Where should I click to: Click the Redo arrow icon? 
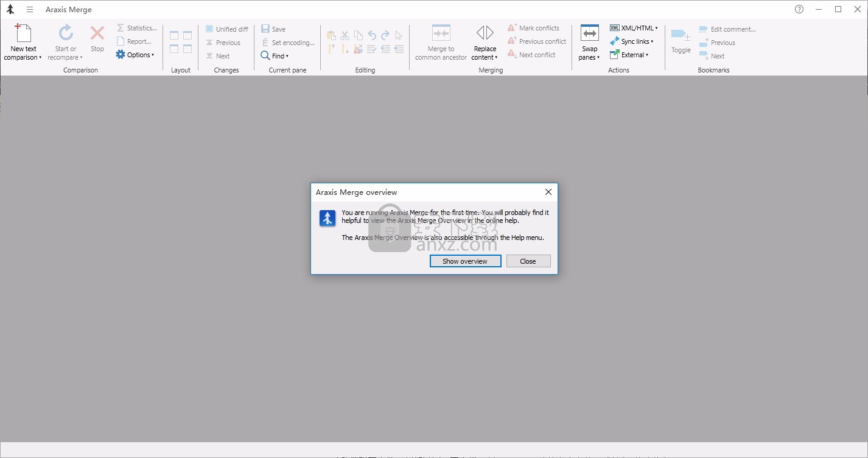point(385,35)
